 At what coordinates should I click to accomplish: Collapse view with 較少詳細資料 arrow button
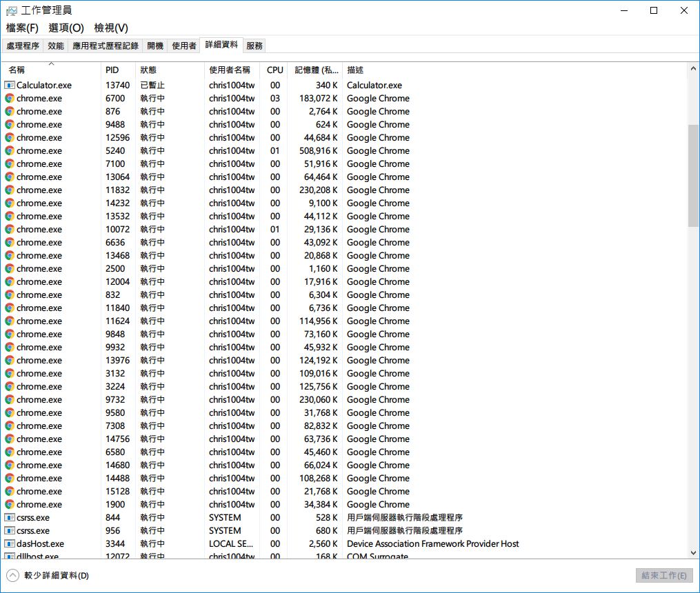pyautogui.click(x=12, y=575)
